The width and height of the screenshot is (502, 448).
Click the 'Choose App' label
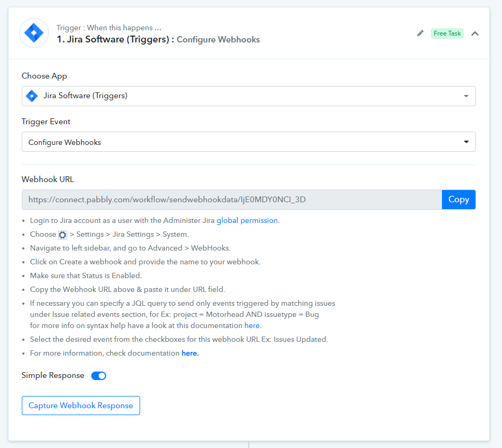coord(44,76)
